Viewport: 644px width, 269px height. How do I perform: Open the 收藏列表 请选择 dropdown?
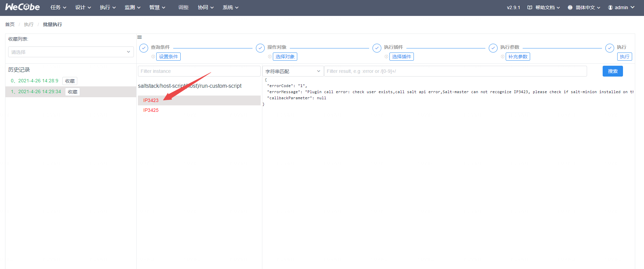point(71,52)
